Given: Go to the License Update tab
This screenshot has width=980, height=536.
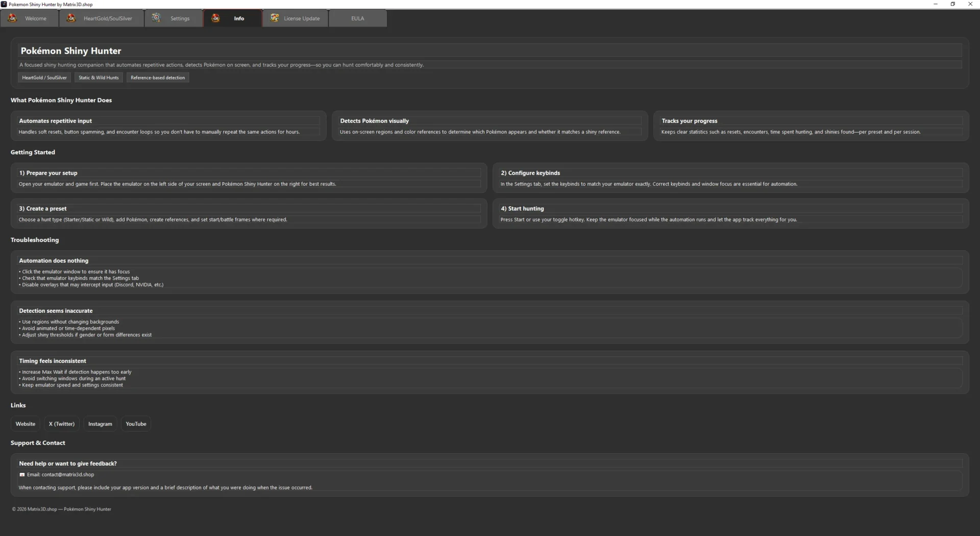Looking at the screenshot, I should pyautogui.click(x=296, y=18).
